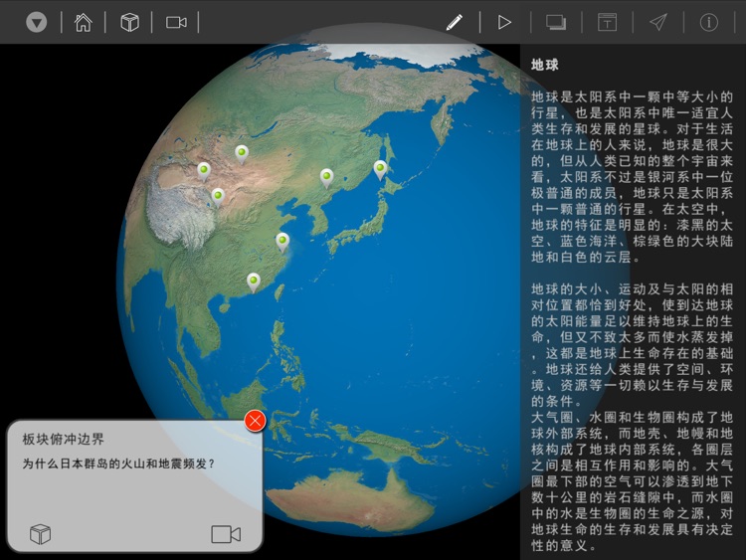Screen dimensions: 746x560
Task: Select the video camera icon in toolbar
Action: [176, 22]
